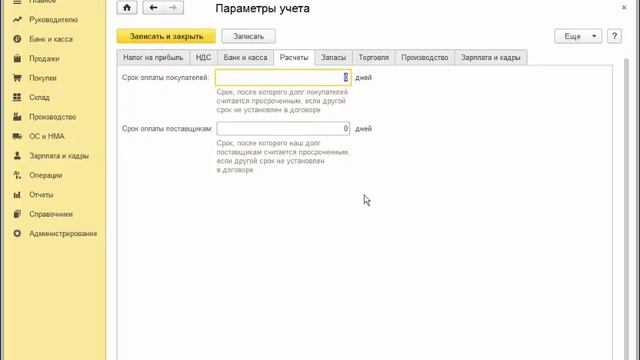Switch to the НДС tab

[203, 58]
